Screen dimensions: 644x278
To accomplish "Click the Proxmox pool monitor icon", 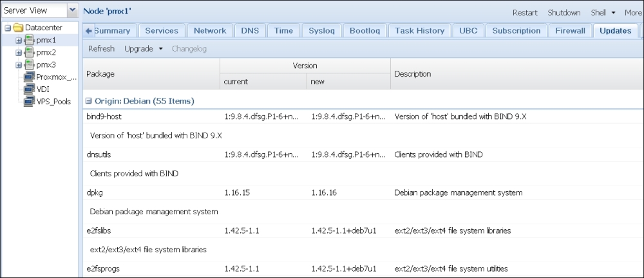I will [x=29, y=77].
